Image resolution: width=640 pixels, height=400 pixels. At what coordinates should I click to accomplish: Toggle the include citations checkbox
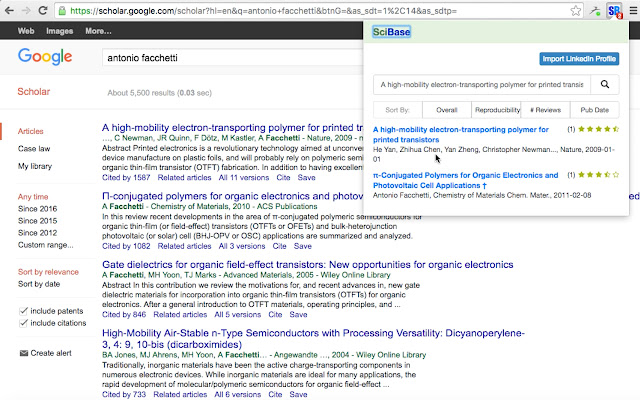point(24,325)
